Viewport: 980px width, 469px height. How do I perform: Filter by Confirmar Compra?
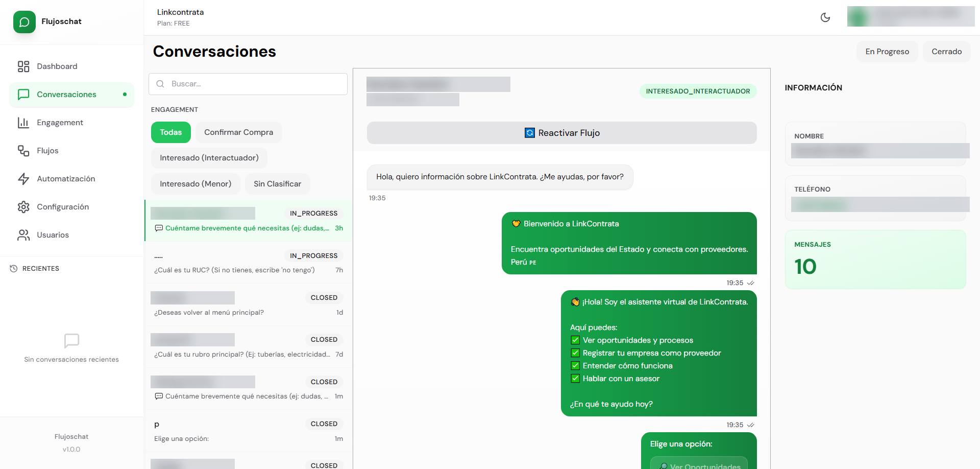[239, 132]
